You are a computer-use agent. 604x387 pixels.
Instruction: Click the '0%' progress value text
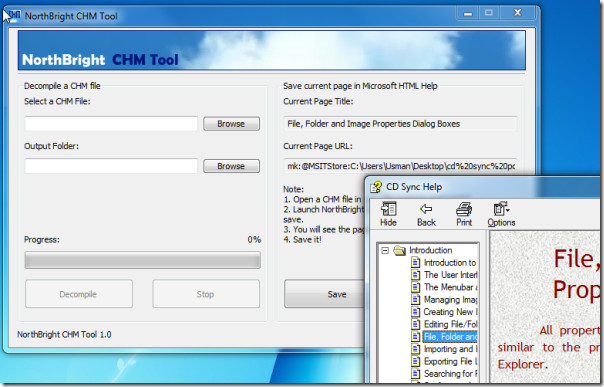254,240
